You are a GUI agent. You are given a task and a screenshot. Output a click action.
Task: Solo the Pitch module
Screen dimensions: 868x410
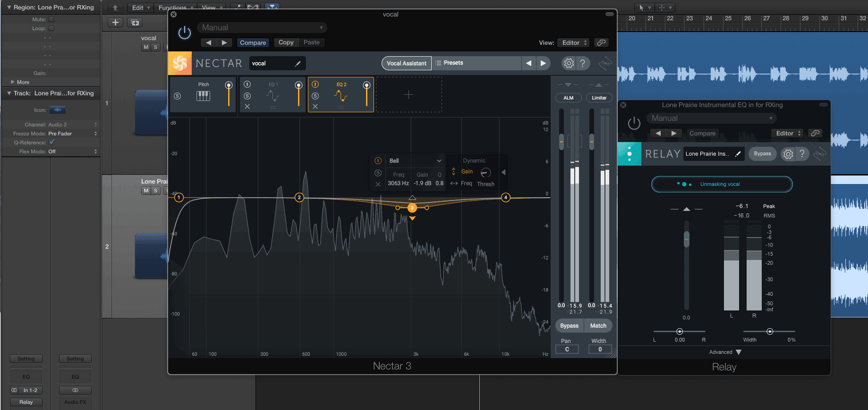pyautogui.click(x=178, y=96)
